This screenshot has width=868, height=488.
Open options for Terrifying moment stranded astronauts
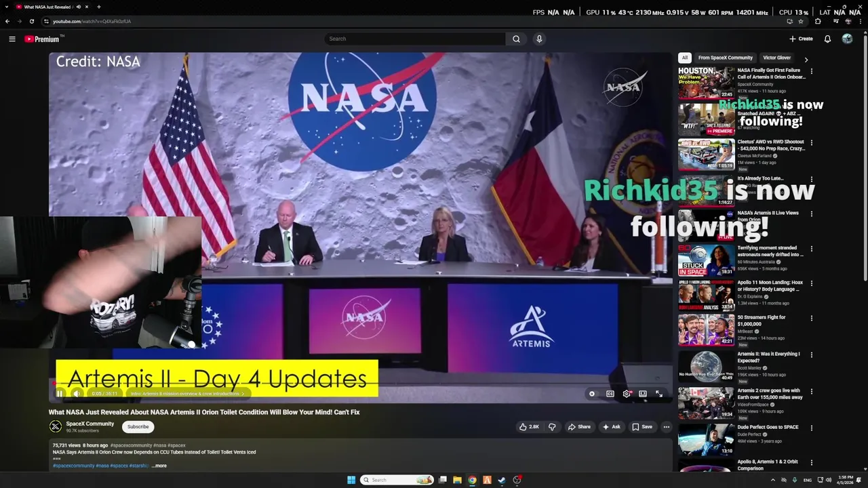(812, 249)
